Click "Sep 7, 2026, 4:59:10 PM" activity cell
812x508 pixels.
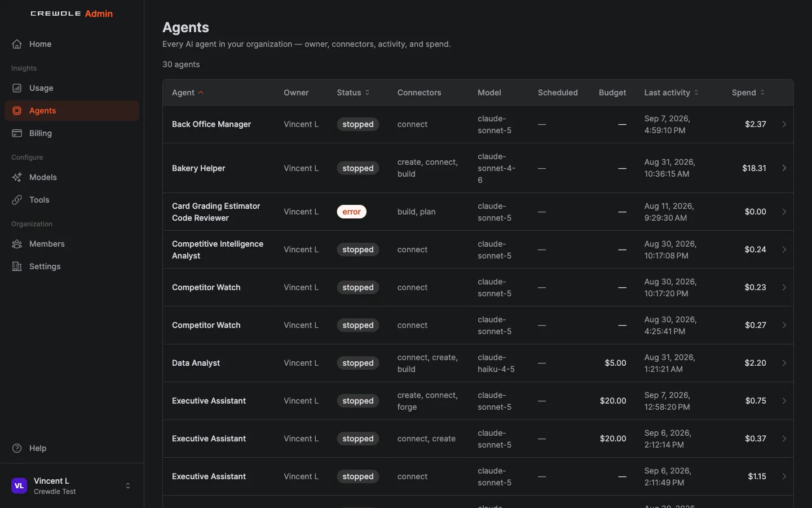click(667, 124)
